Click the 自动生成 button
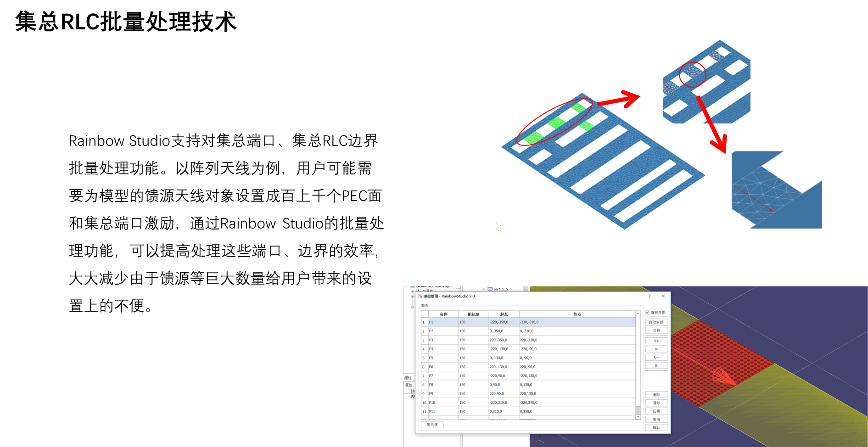 point(656,322)
